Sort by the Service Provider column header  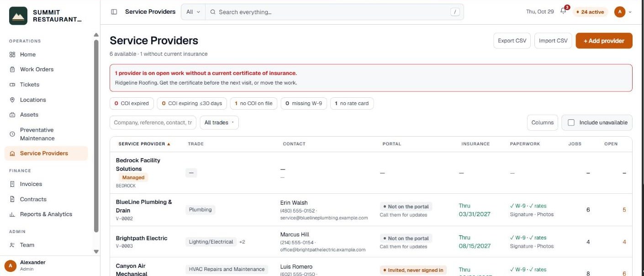(x=144, y=144)
